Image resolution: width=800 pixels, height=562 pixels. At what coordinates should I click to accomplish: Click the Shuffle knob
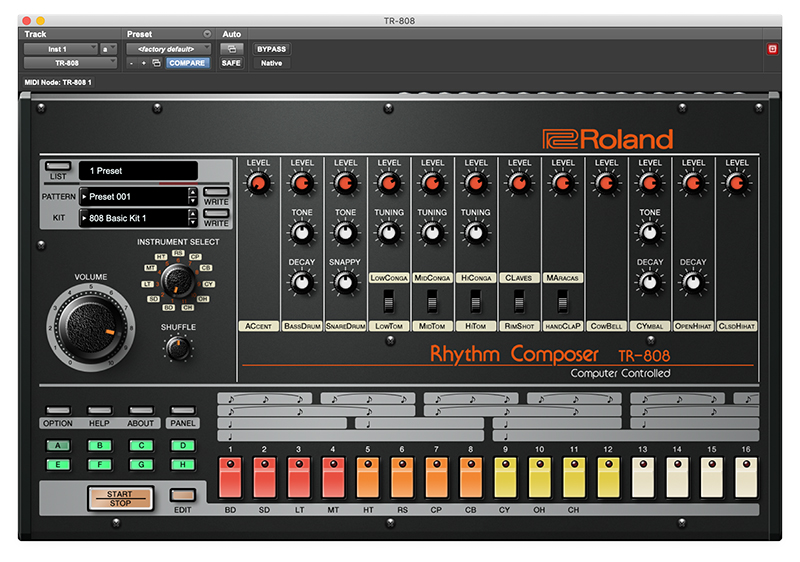point(178,349)
